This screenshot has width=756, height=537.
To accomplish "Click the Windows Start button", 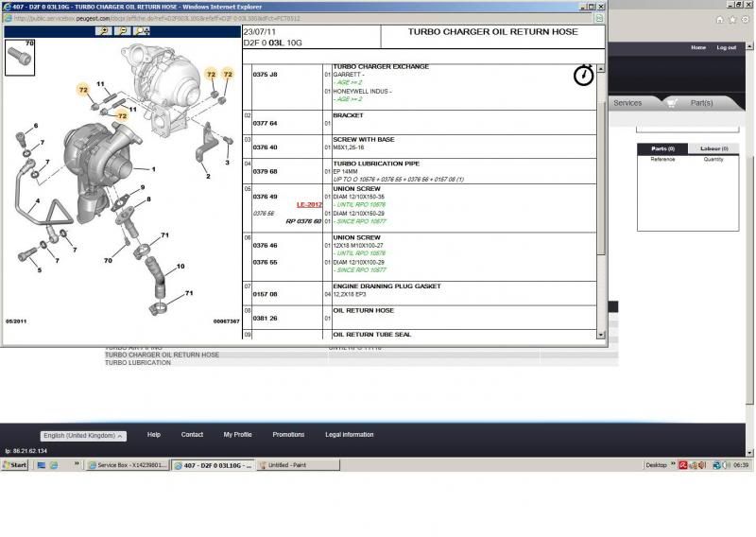I will coord(15,465).
